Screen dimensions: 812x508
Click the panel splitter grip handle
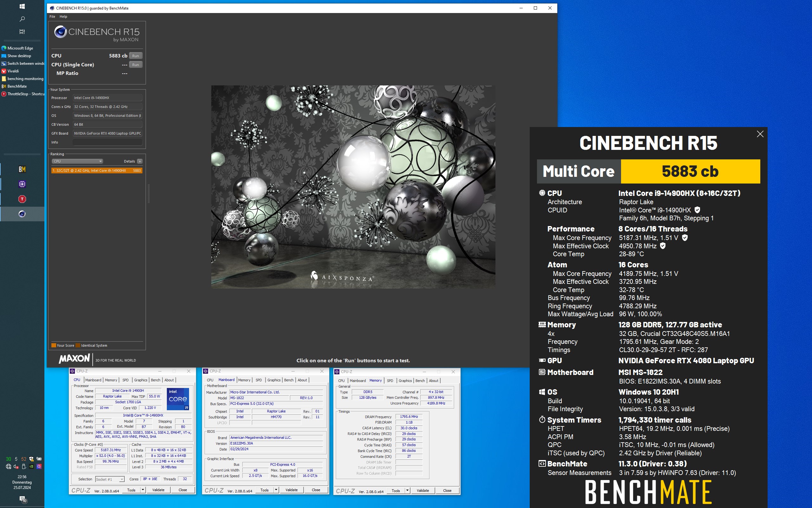click(x=148, y=193)
